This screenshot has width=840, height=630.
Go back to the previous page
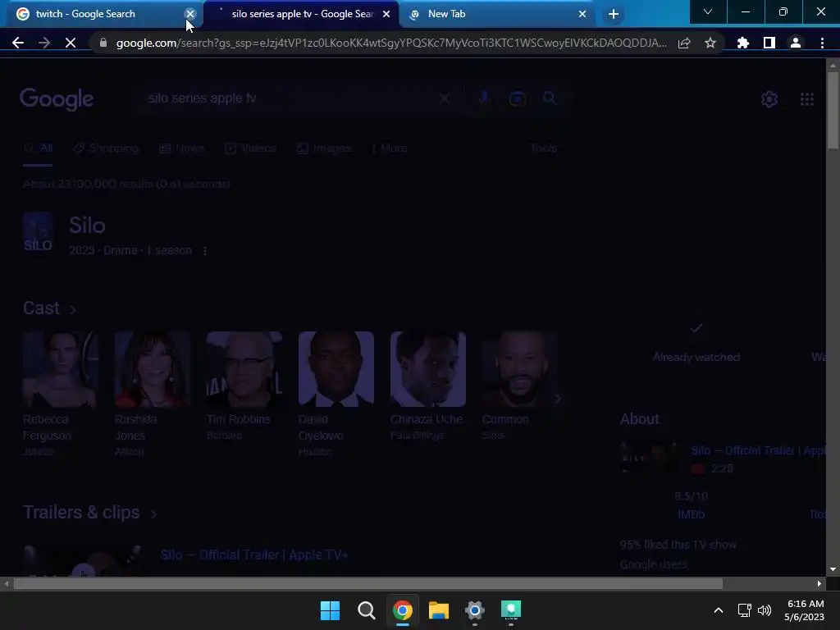[x=18, y=43]
